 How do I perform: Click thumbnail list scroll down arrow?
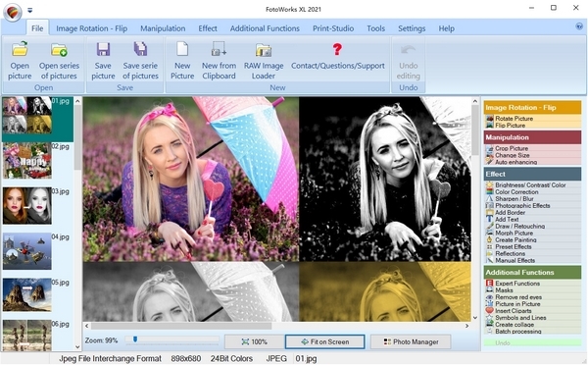pyautogui.click(x=77, y=347)
